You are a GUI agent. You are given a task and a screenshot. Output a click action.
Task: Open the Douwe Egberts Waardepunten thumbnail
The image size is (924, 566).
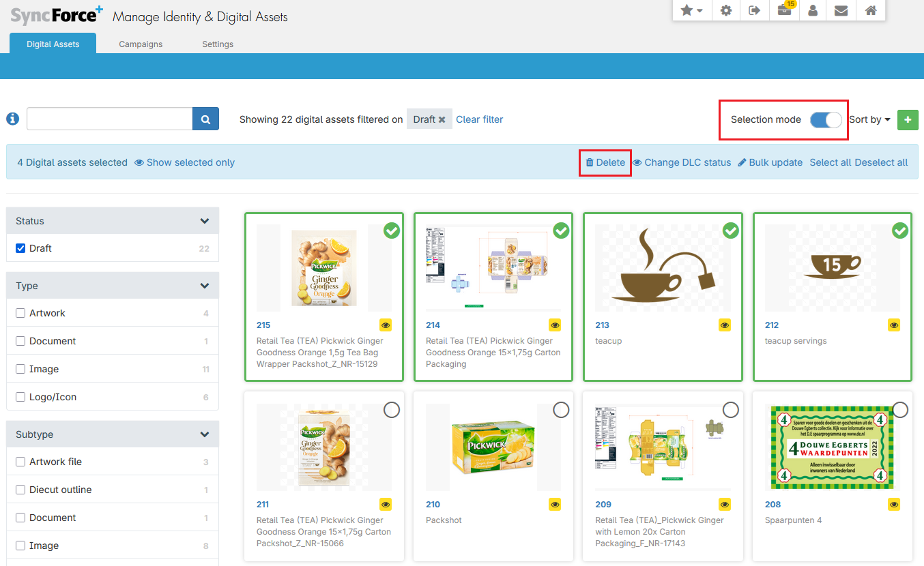[x=833, y=447]
